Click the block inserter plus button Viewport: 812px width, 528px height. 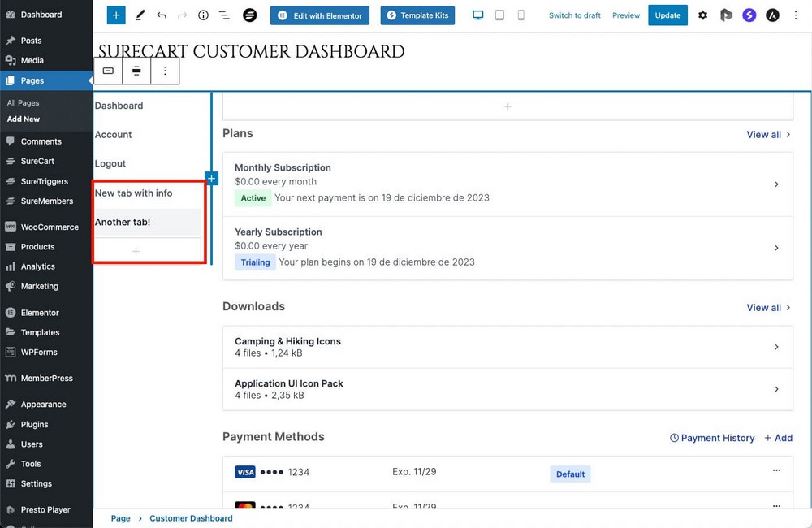click(116, 15)
